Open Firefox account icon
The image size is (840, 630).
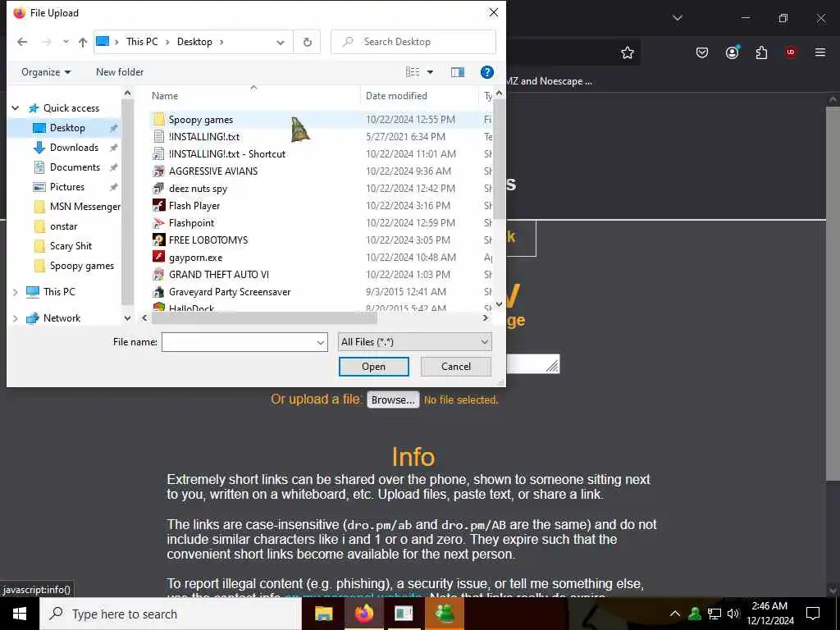click(733, 52)
